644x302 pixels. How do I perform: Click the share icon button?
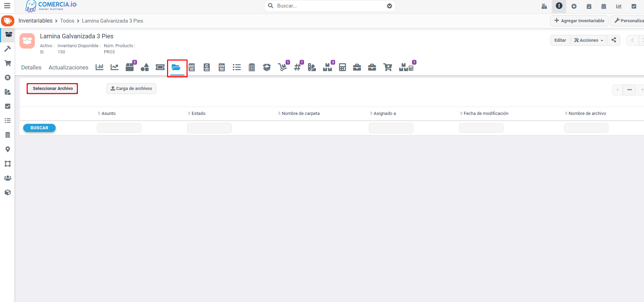click(x=614, y=40)
